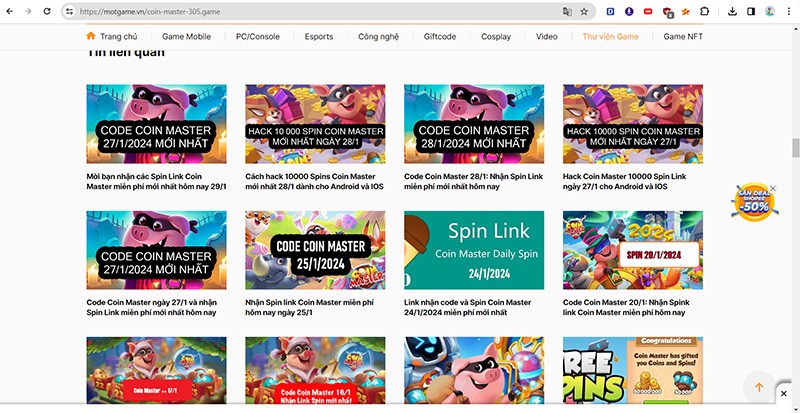This screenshot has width=800, height=413.
Task: Open the red shield extension icon
Action: [667, 12]
